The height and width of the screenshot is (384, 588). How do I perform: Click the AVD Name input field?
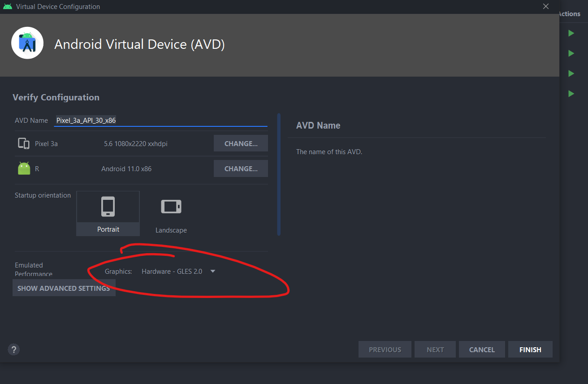161,120
